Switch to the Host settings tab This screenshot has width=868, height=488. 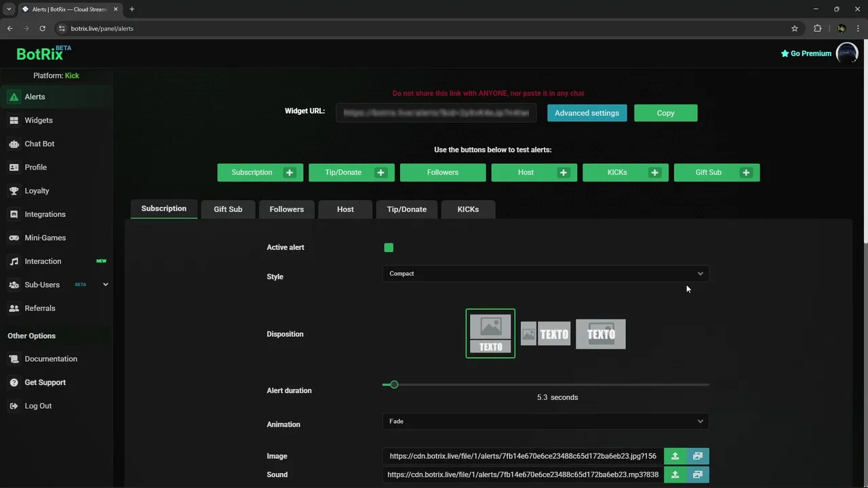pyautogui.click(x=345, y=209)
